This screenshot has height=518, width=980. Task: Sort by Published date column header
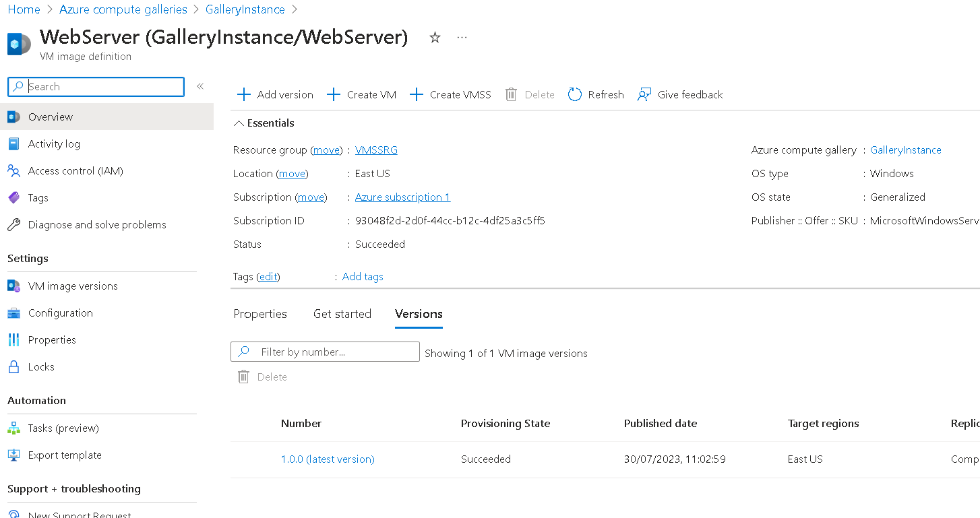coord(661,423)
